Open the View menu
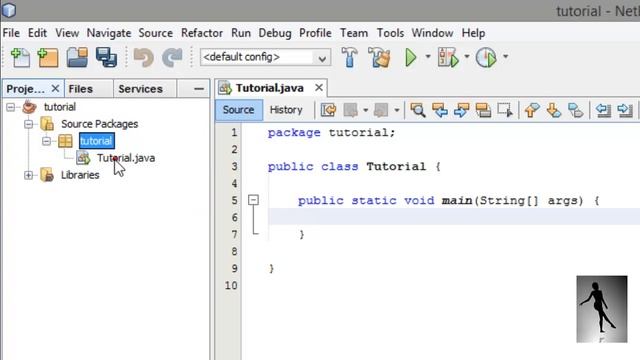 pyautogui.click(x=67, y=33)
